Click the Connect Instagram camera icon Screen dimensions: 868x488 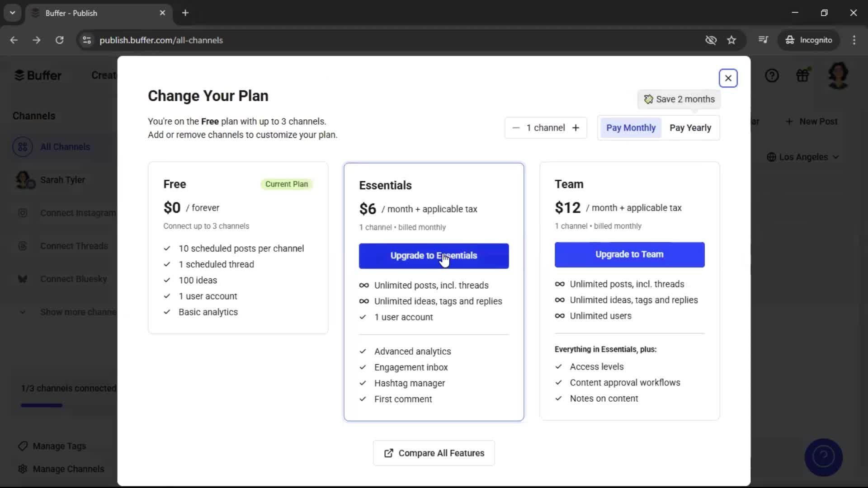click(23, 213)
